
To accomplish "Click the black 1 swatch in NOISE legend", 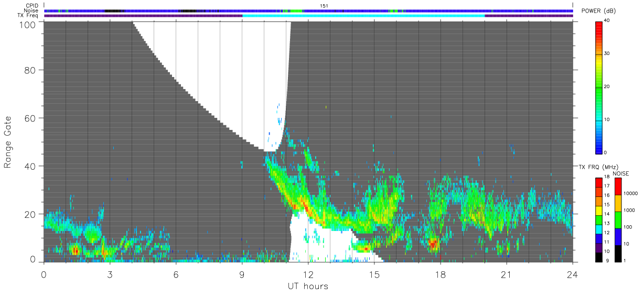I will (x=618, y=254).
